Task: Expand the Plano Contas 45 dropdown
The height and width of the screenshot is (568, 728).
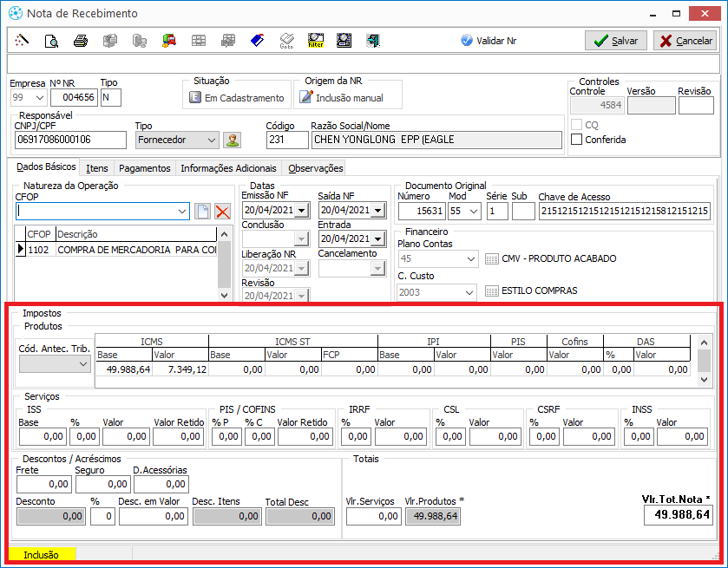Action: (471, 258)
